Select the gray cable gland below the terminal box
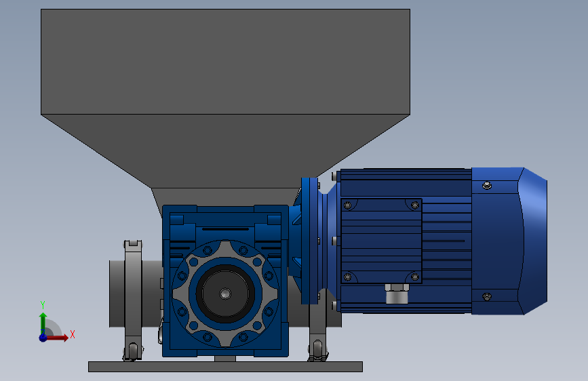The image size is (588, 381). (397, 294)
